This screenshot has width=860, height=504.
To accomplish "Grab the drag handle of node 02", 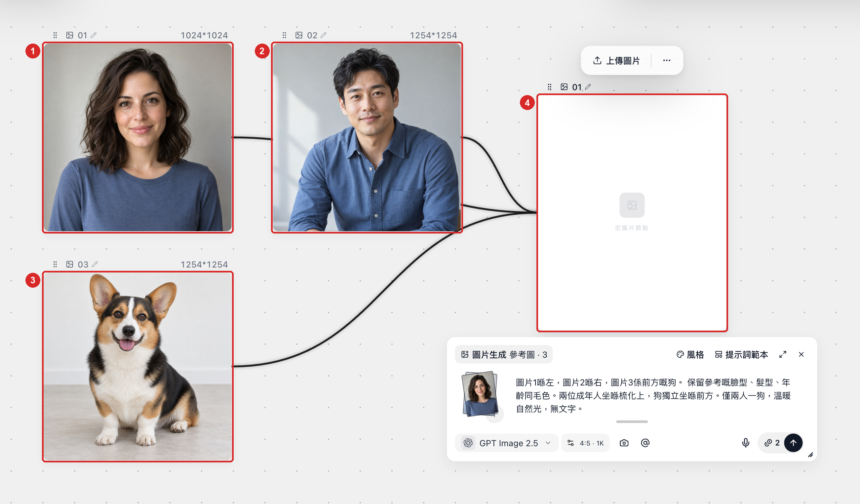I will pyautogui.click(x=284, y=35).
